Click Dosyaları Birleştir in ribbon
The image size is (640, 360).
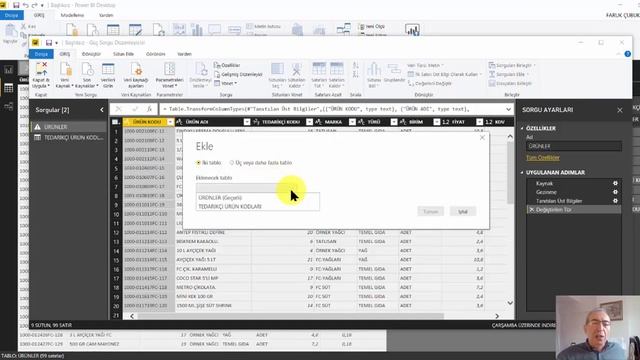[510, 83]
